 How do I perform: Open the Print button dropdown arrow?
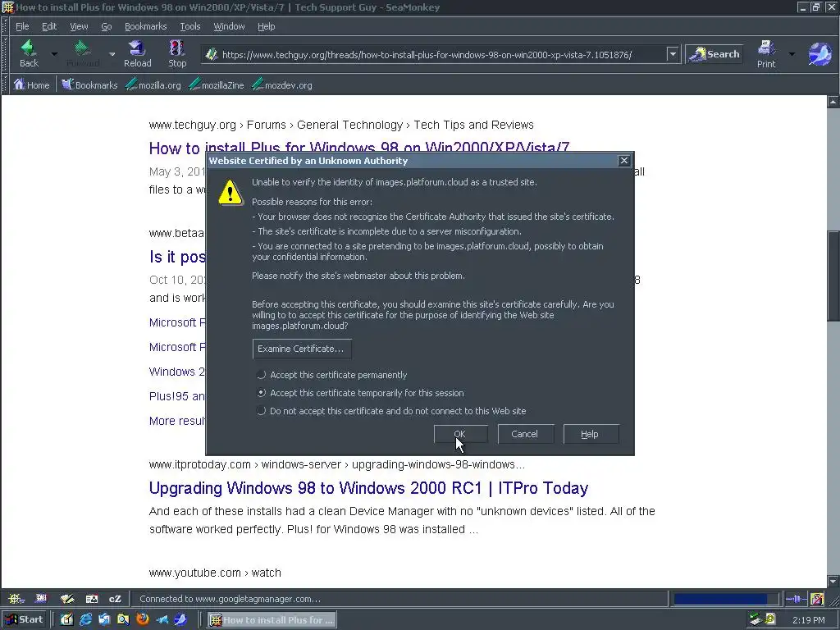[792, 54]
